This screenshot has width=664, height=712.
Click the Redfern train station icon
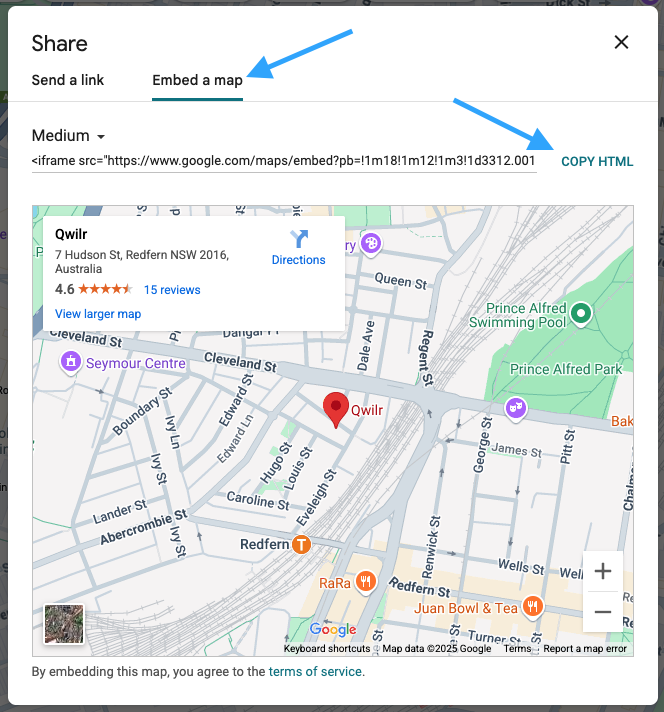(301, 544)
